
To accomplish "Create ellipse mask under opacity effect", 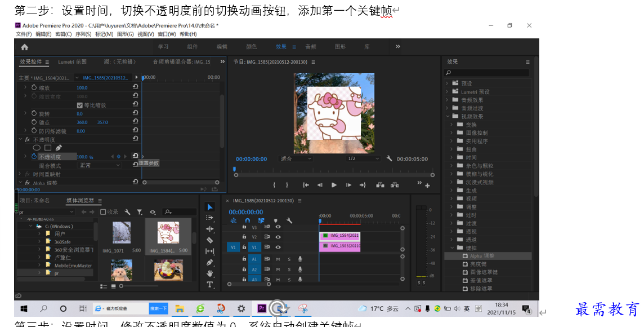I will 37,148.
